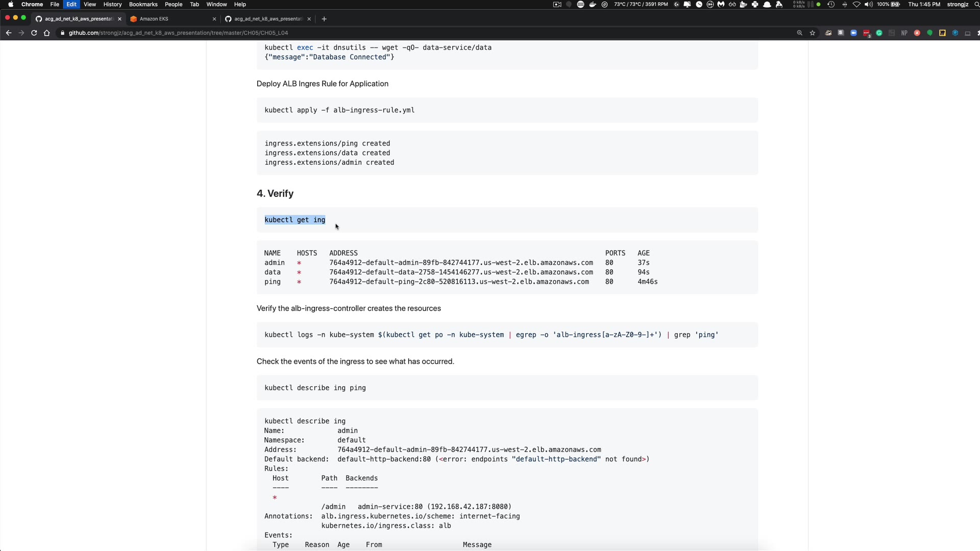Open the History menu
Viewport: 980px width, 551px height.
pyautogui.click(x=112, y=4)
